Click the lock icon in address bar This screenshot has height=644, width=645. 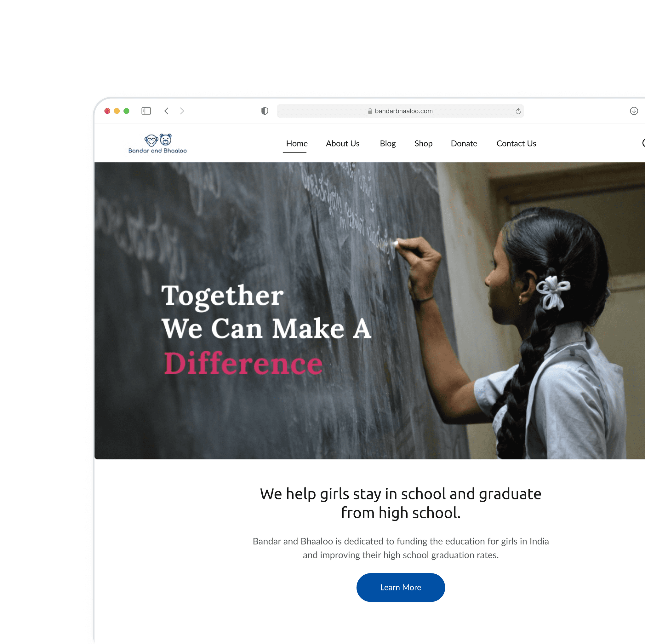tap(370, 111)
